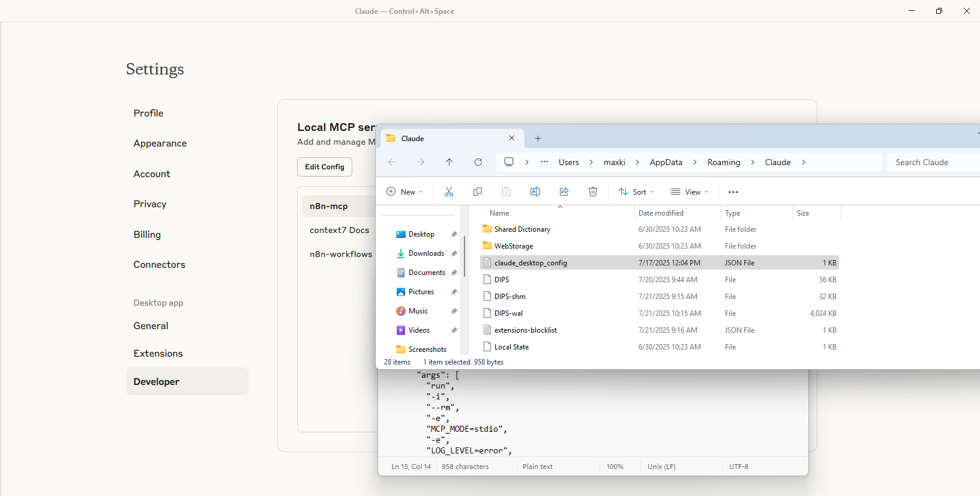The height and width of the screenshot is (496, 980).
Task: Expand the chevron after maxki in path
Action: (637, 162)
